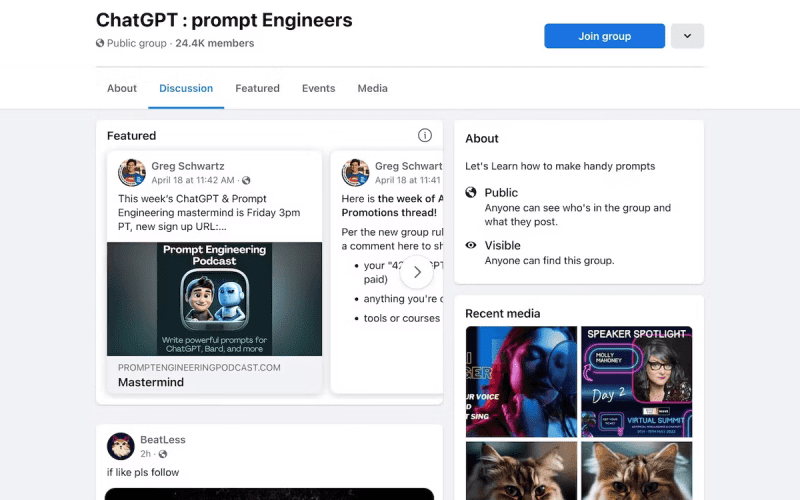Click the 'if like pls follow' post text
Screen dimensions: 800x500
(143, 472)
